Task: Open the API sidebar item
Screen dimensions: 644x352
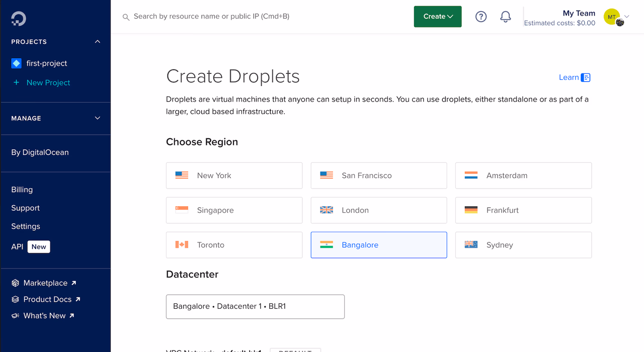Action: click(x=17, y=247)
